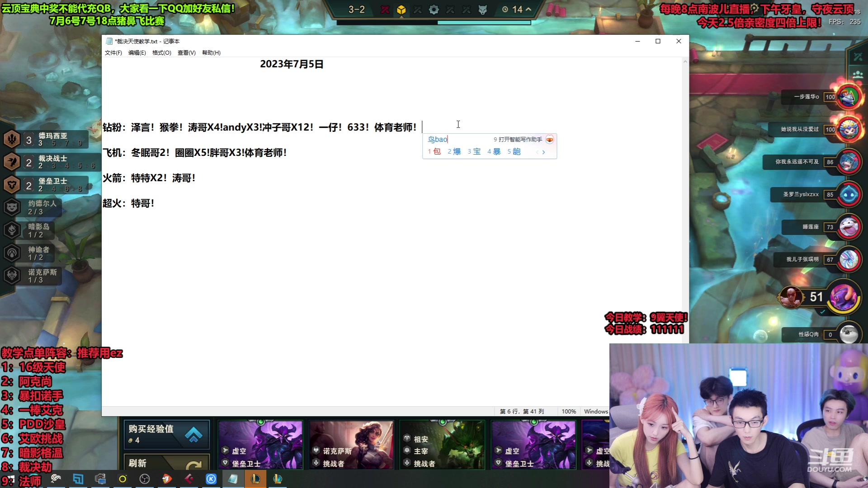Viewport: 868px width, 488px height.
Task: Click the 购买经验值 button
Action: tap(167, 434)
